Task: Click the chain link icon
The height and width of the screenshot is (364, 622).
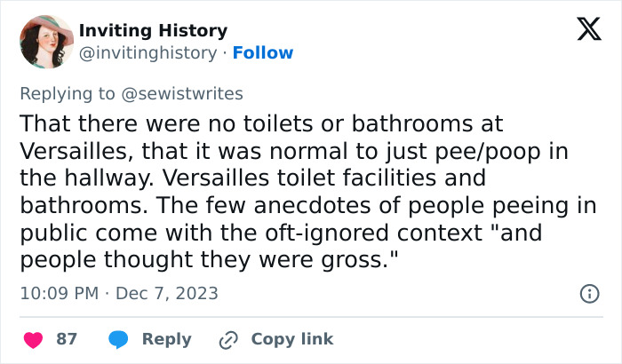Action: tap(230, 339)
